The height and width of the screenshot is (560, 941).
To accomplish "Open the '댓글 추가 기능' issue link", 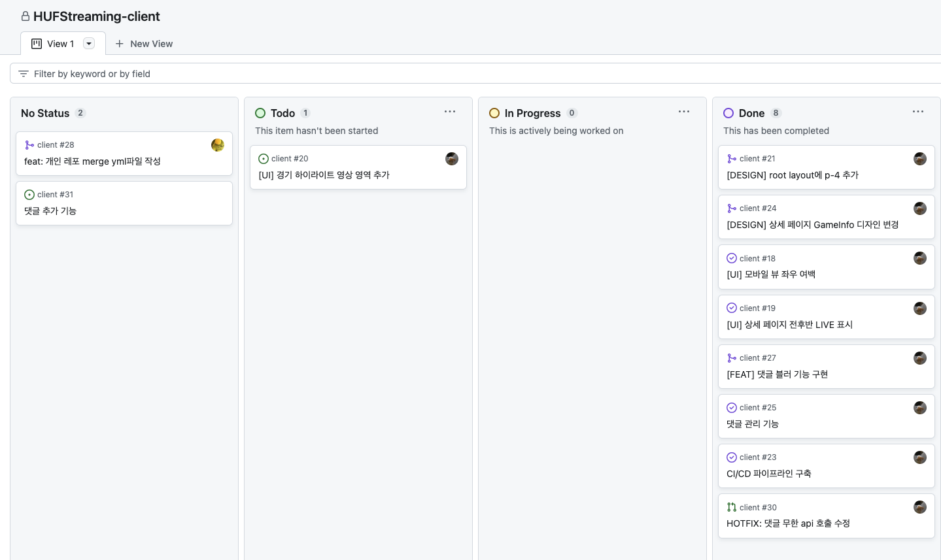I will pyautogui.click(x=50, y=211).
